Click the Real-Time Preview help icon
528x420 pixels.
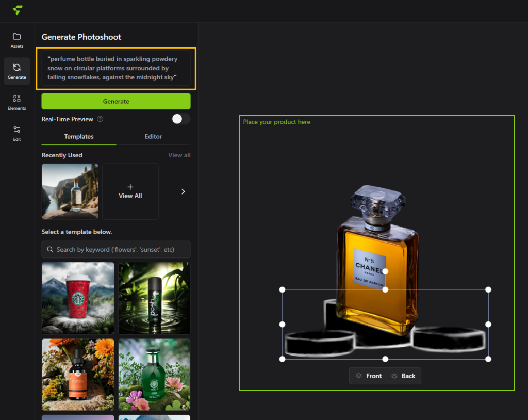[100, 119]
